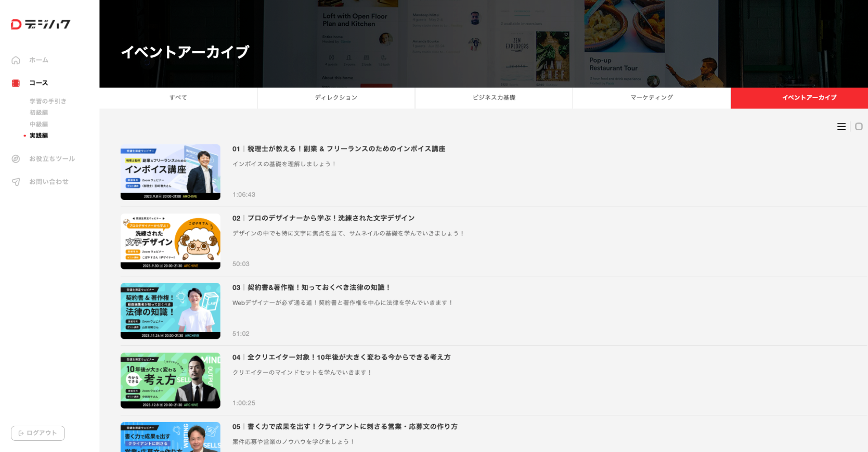Screen dimensions: 868x452
Task: Open お問い合わせ in sidebar
Action: pyautogui.click(x=49, y=182)
